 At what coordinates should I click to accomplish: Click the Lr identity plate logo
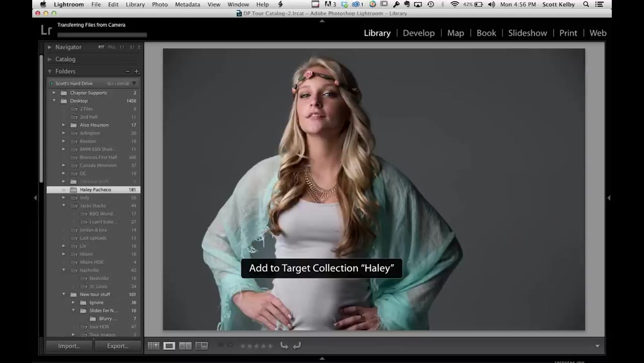pyautogui.click(x=46, y=30)
